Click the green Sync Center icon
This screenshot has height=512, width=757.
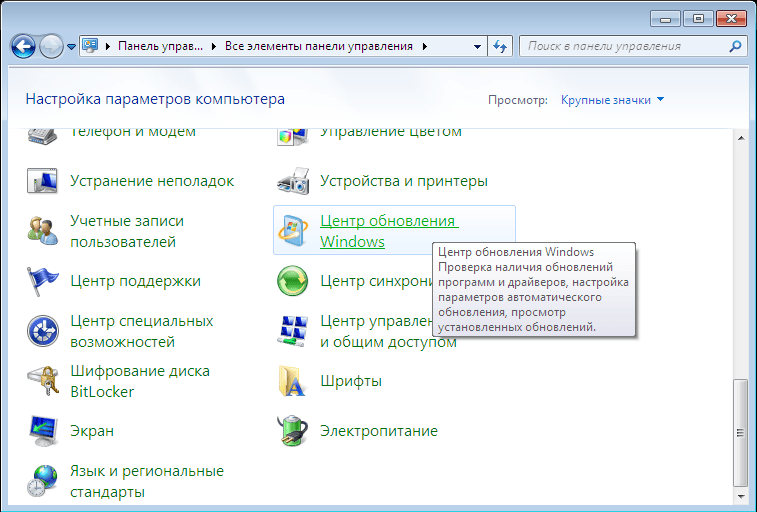(293, 281)
